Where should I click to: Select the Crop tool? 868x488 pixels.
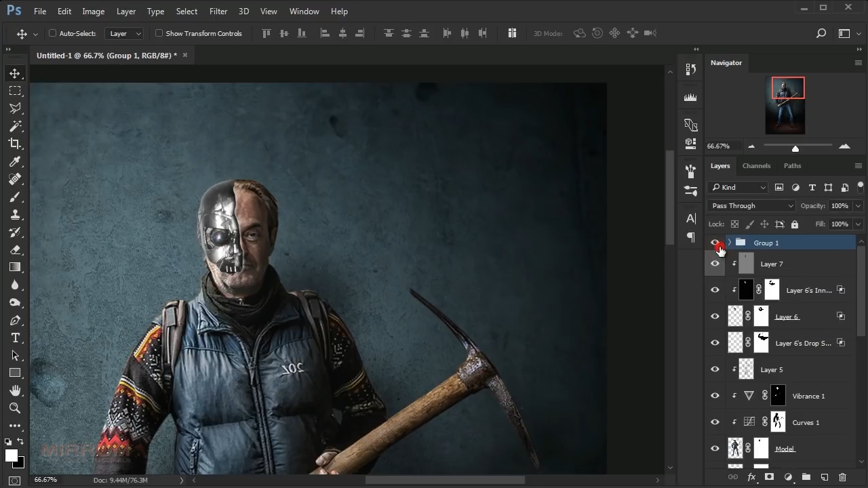(x=15, y=144)
